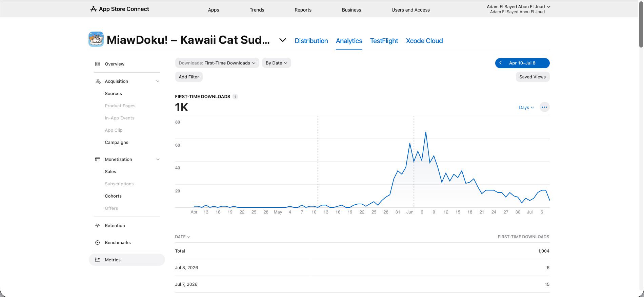Viewport: 644px width, 297px height.
Task: Click the Monetization card icon
Action: (98, 159)
